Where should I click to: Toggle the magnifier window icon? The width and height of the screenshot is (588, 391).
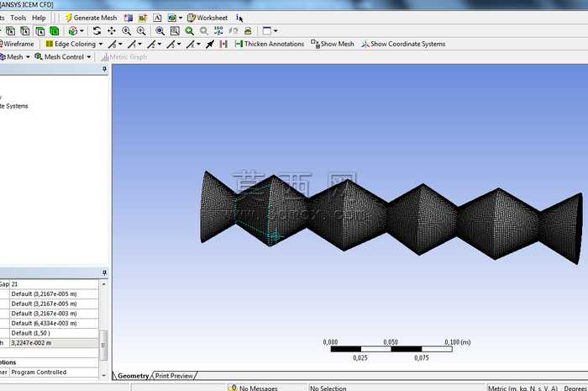[x=175, y=31]
